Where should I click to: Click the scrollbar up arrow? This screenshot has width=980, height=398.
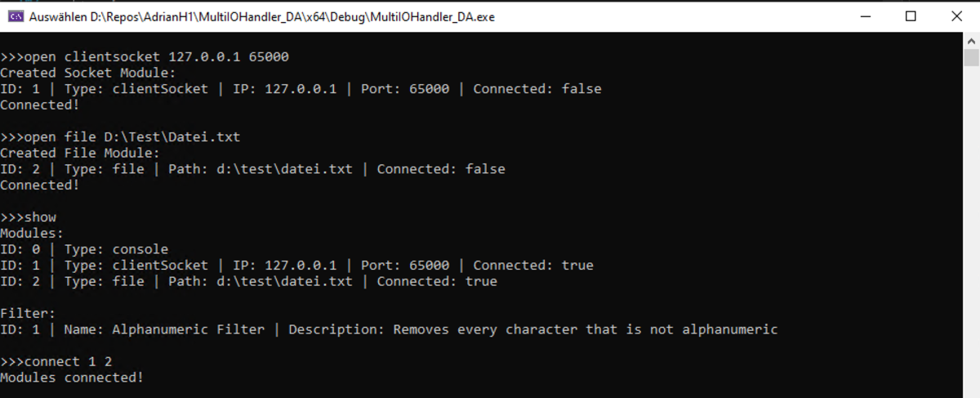click(971, 40)
